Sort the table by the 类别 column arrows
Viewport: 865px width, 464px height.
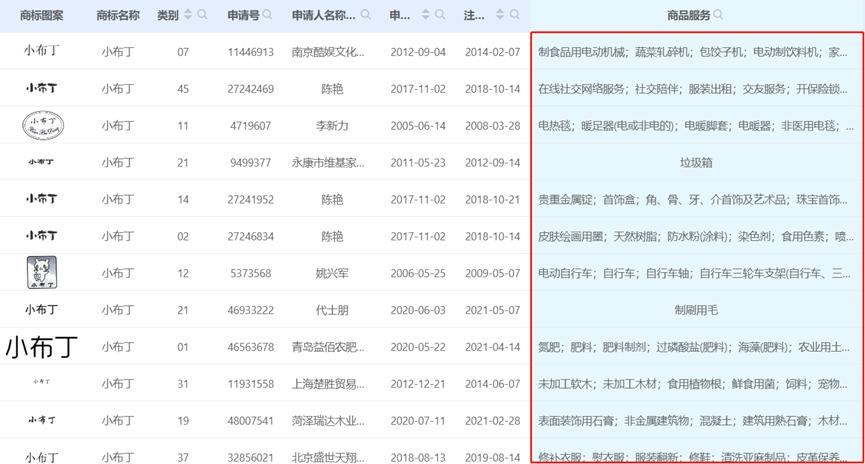(x=188, y=15)
